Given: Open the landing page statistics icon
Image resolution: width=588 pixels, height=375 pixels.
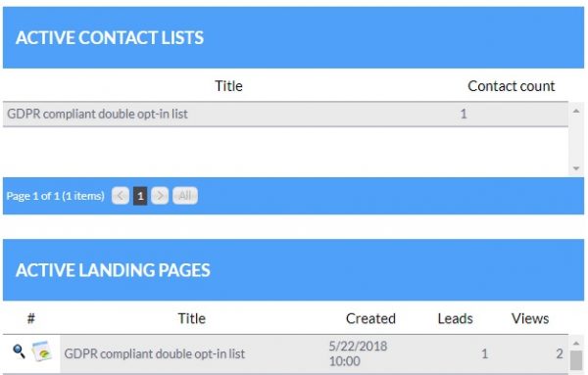Looking at the screenshot, I should coord(41,352).
